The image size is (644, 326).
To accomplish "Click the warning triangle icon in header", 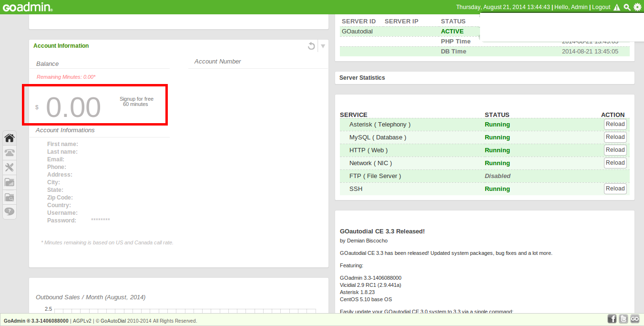I will coord(617,7).
